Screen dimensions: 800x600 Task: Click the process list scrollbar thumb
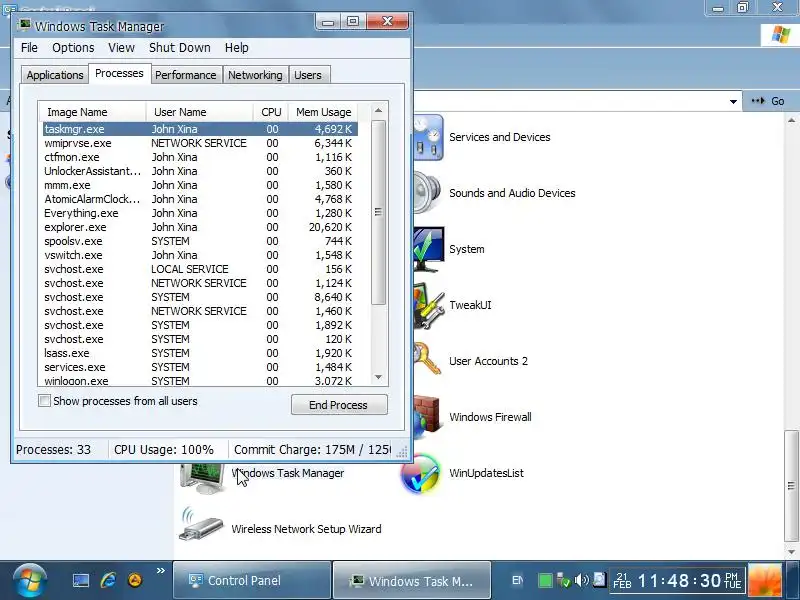click(x=378, y=212)
